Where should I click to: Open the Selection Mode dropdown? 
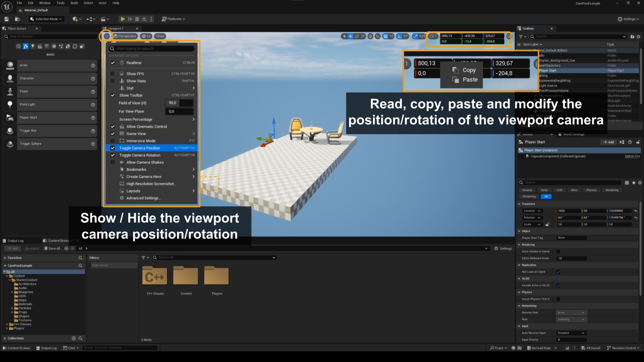click(46, 19)
